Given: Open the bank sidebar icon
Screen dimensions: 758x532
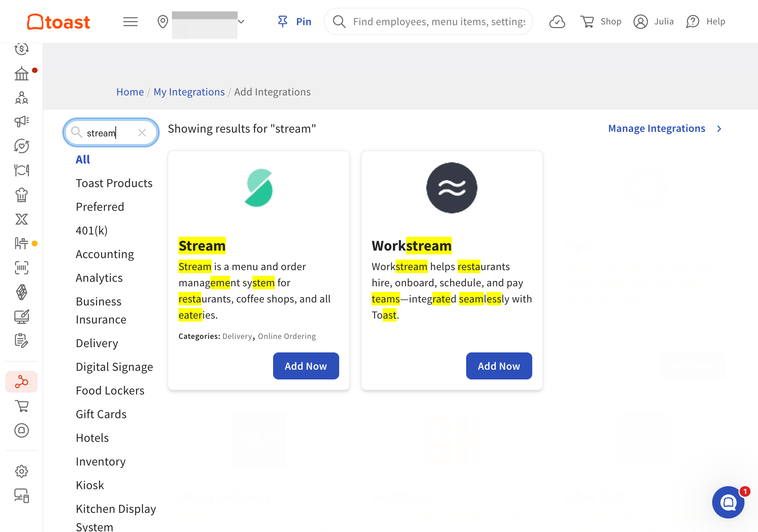Looking at the screenshot, I should [22, 73].
